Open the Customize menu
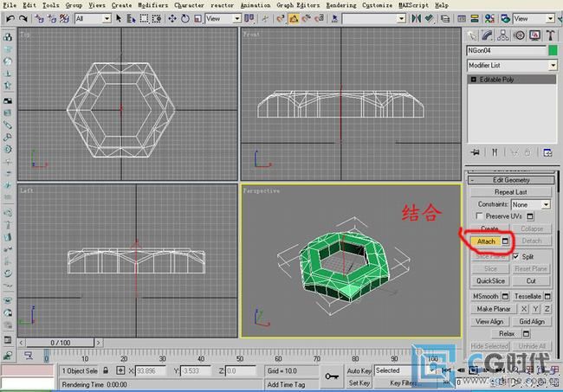Screen dimensions: 563x392 click(x=377, y=5)
